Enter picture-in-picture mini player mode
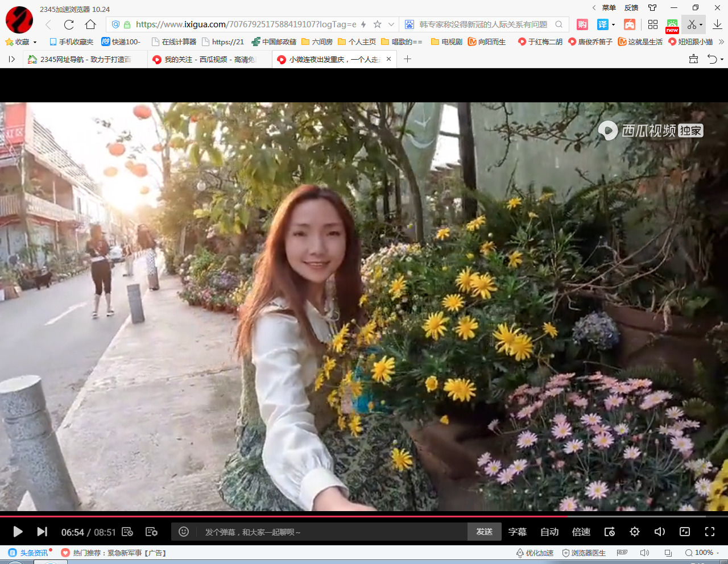 (x=685, y=532)
